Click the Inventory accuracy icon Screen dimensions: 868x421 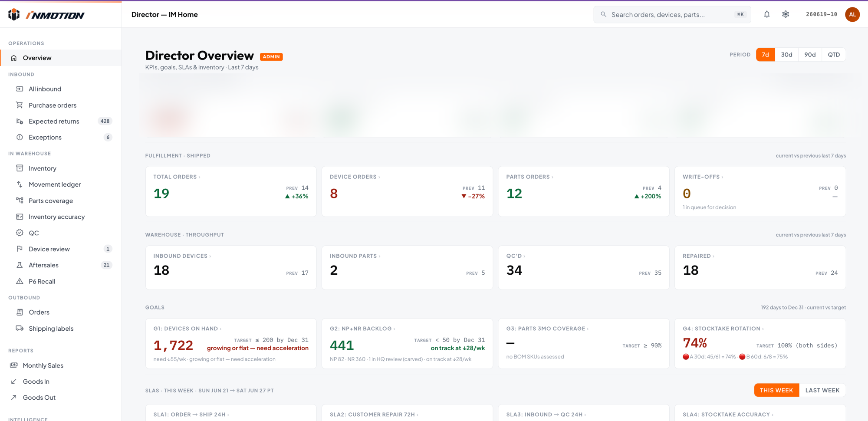[20, 217]
